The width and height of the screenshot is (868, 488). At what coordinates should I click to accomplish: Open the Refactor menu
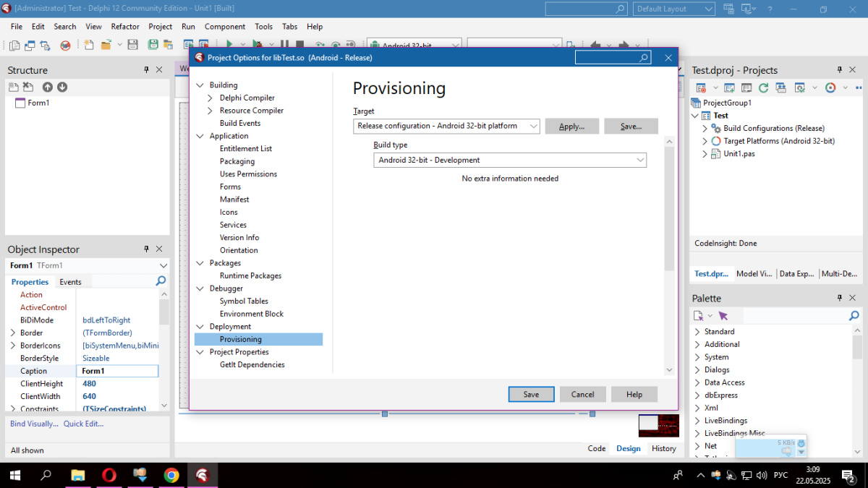click(x=125, y=26)
